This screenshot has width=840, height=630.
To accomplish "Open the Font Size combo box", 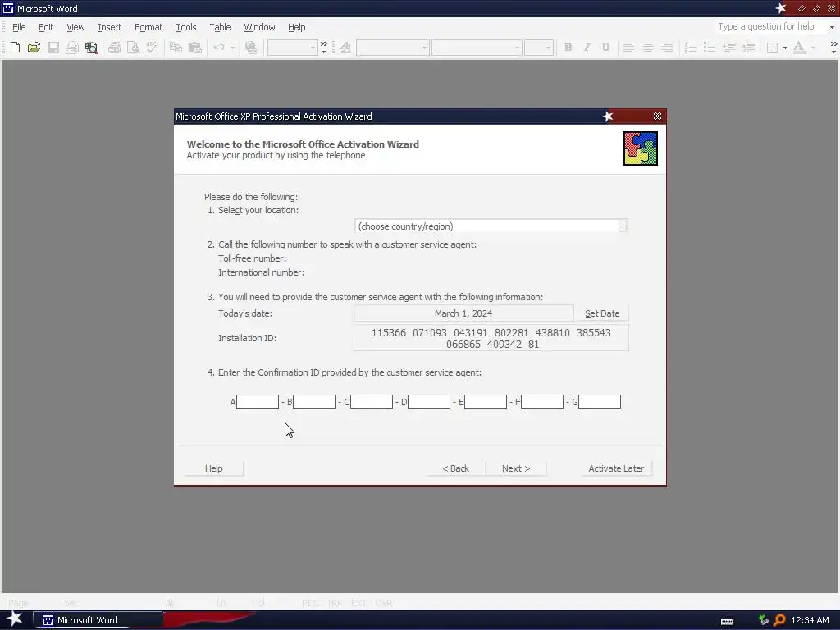I will (x=539, y=48).
